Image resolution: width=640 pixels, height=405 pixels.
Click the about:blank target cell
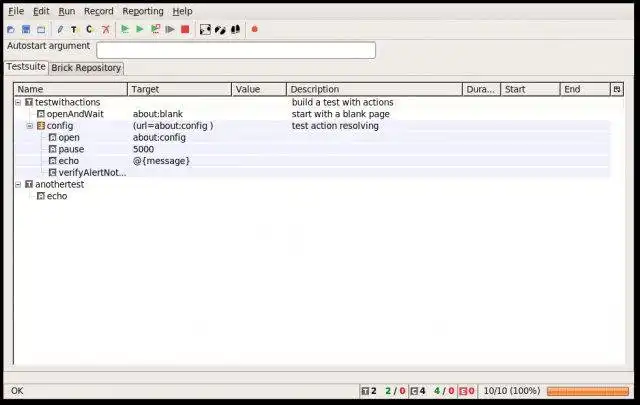(158, 114)
